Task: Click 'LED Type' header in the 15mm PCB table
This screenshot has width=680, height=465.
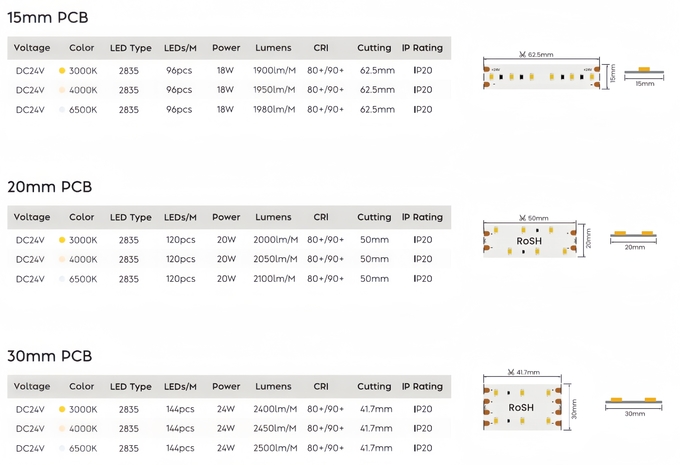Action: point(131,48)
